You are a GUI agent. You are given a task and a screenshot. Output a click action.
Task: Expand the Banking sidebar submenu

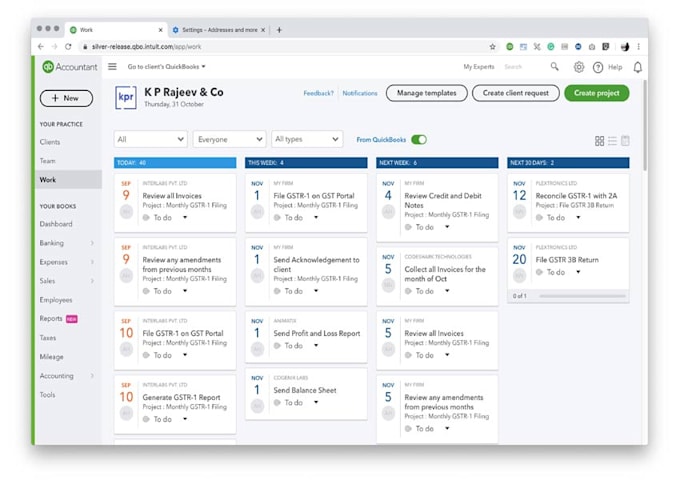coord(92,243)
